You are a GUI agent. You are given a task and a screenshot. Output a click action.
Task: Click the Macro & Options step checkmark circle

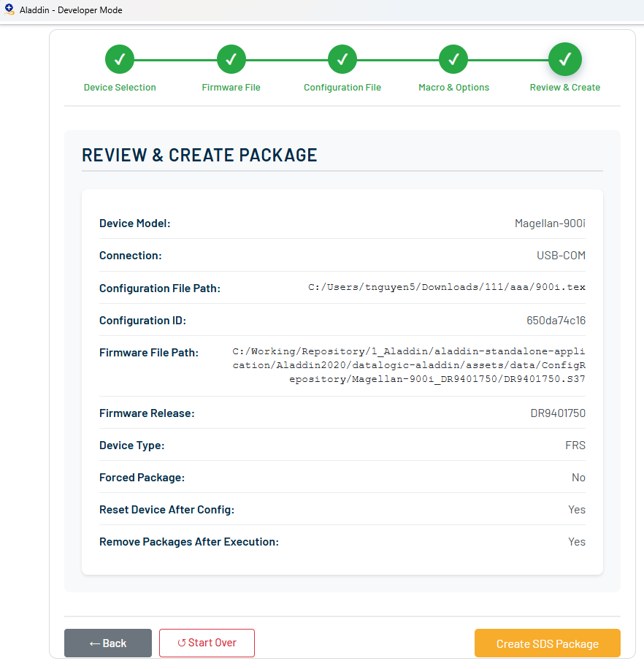tap(453, 59)
